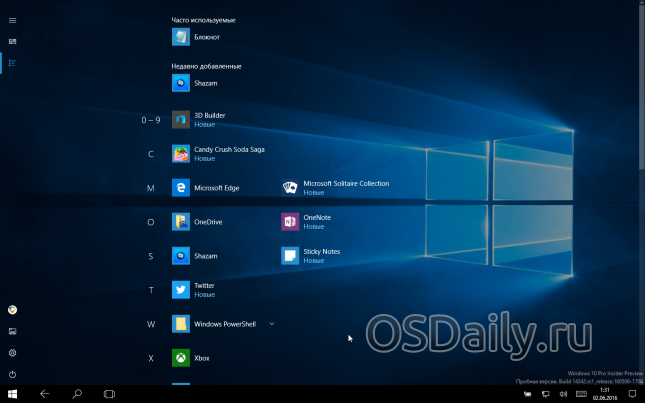Viewport: 645px width, 403px height.
Task: Click the Task View button on taskbar
Action: tap(110, 394)
